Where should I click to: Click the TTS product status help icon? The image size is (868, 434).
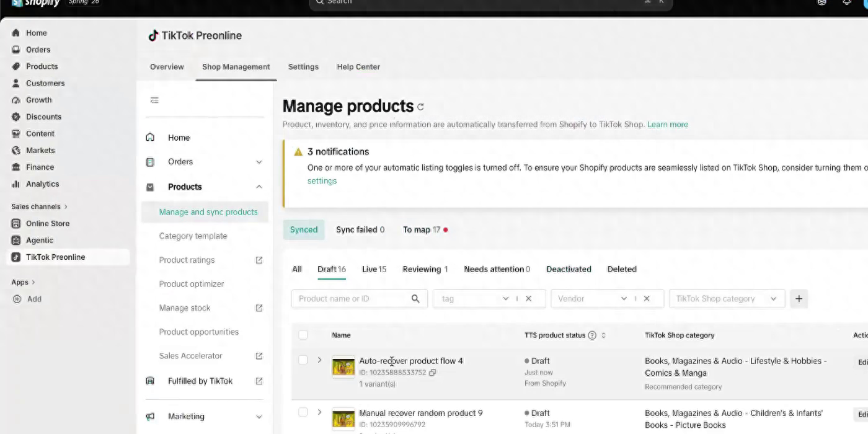tap(592, 335)
